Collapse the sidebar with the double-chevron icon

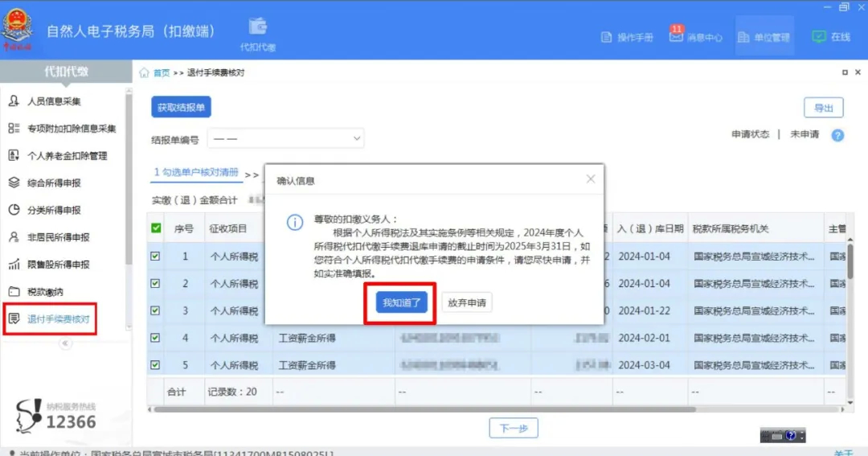[x=65, y=343]
